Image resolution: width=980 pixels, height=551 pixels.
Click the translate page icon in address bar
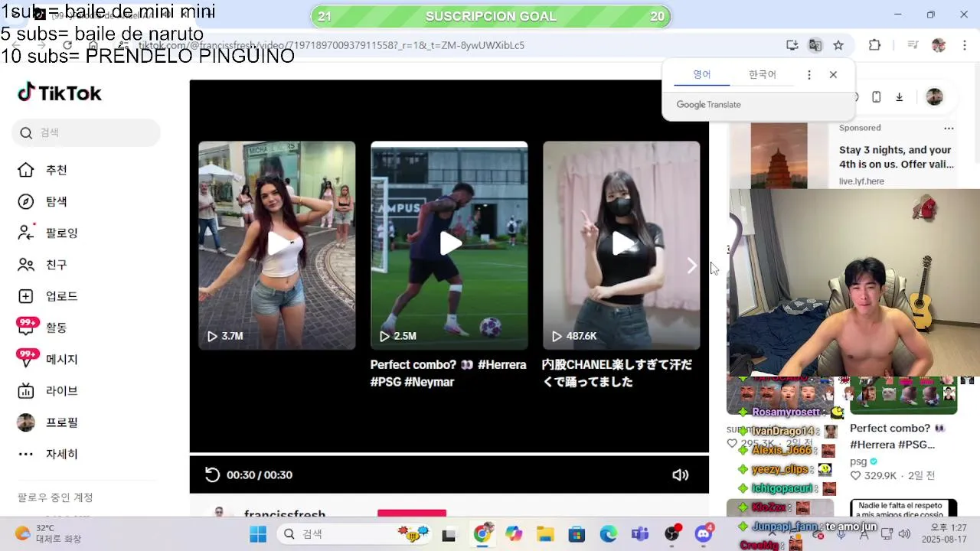pos(815,45)
